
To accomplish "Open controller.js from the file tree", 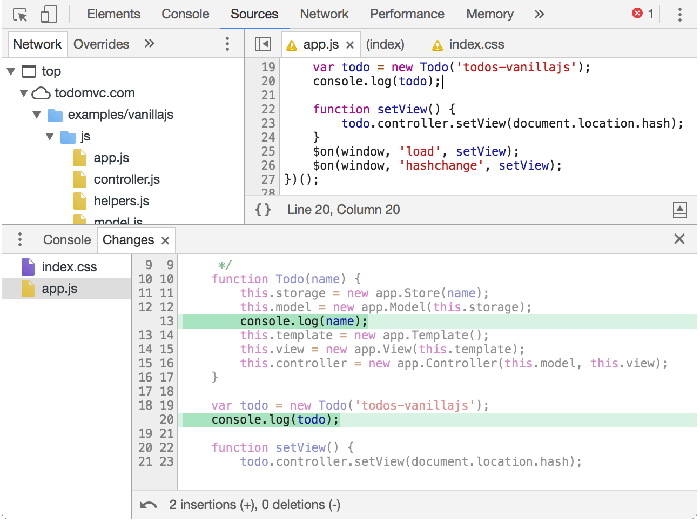I will coord(126,180).
